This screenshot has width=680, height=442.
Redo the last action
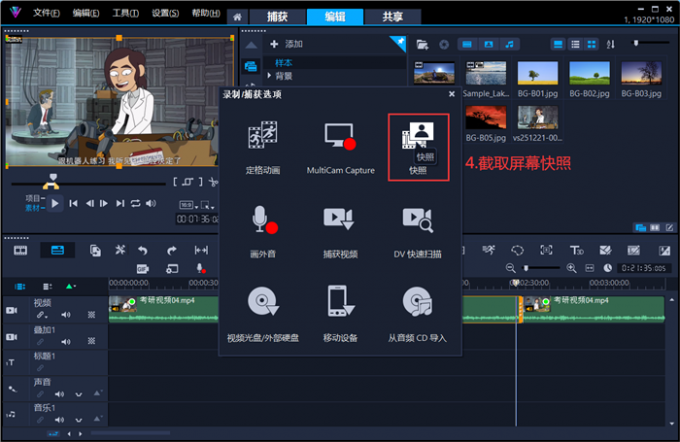[x=172, y=250]
